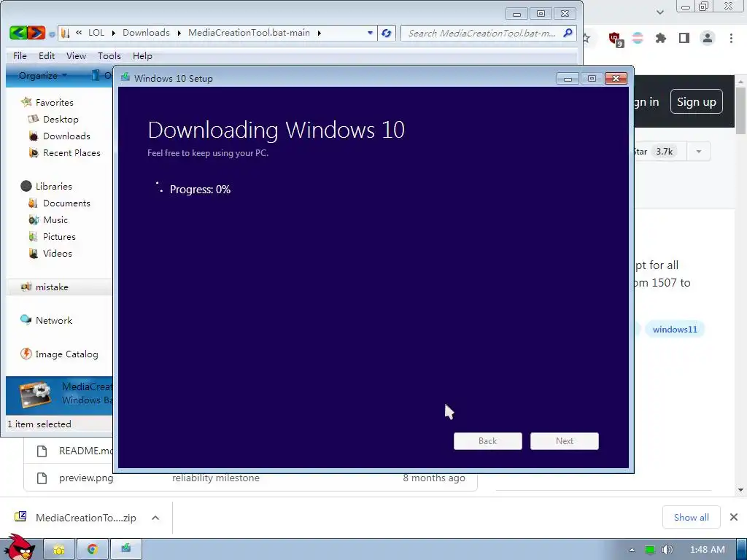Go forward using the orange Explorer arrow

point(36,33)
